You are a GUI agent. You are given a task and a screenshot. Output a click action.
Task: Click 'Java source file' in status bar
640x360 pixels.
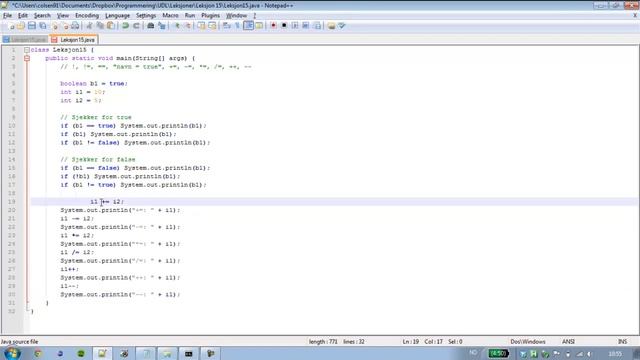coord(19,342)
